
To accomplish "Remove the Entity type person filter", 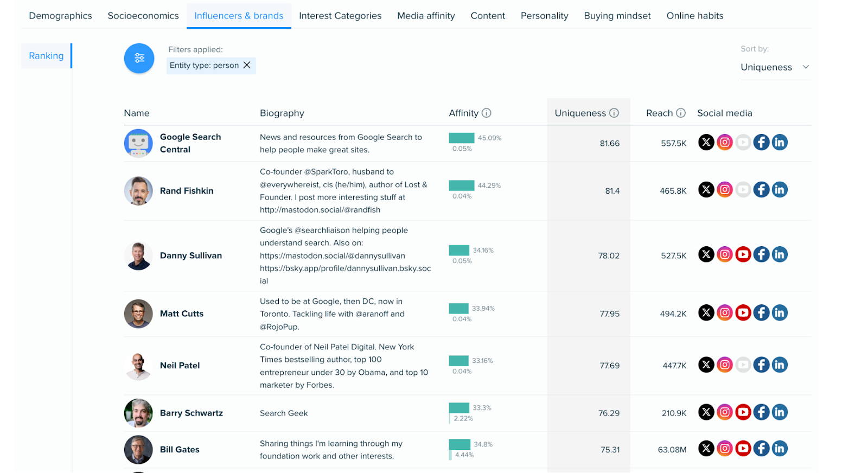I will point(247,65).
